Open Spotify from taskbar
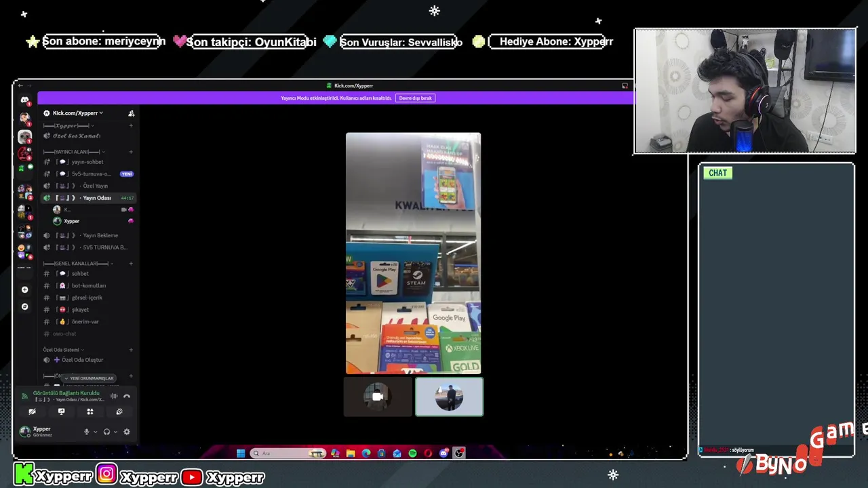This screenshot has width=868, height=488. tap(412, 453)
